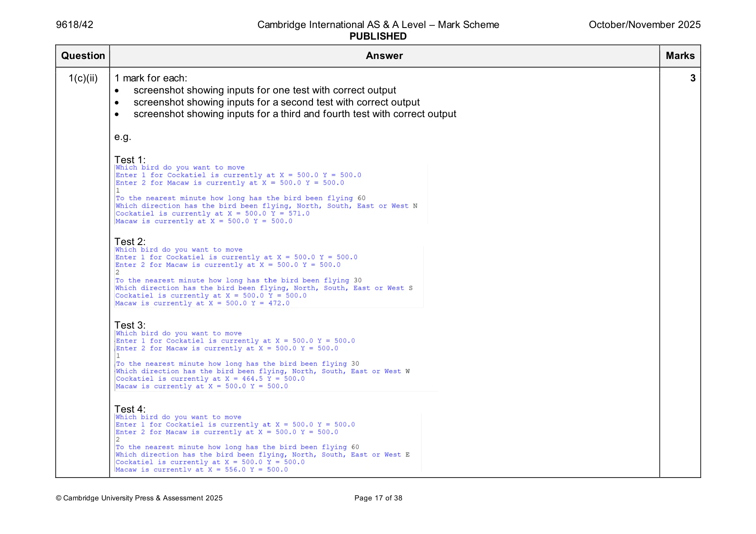756x534 pixels.
Task: Click the question number 1(c)(ii)
Action: [83, 78]
